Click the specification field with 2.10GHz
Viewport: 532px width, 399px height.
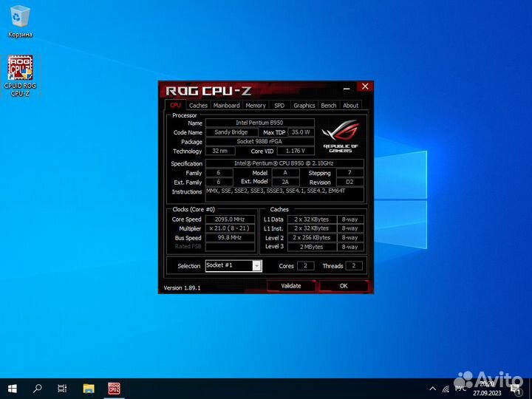tap(284, 163)
